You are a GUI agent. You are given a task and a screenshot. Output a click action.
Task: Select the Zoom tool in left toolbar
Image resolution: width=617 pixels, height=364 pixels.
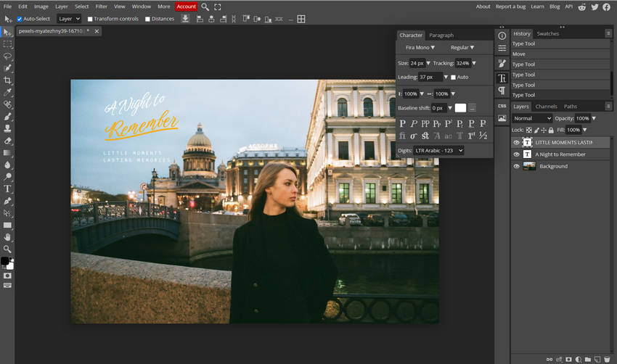(x=7, y=249)
